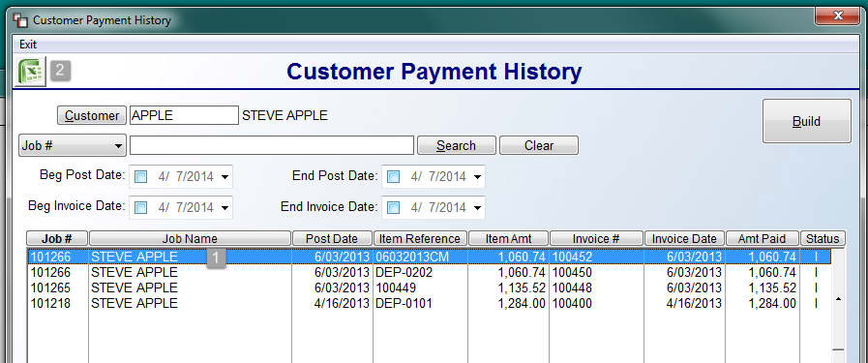
Task: Click invoice number 100448
Action: pyautogui.click(x=572, y=287)
